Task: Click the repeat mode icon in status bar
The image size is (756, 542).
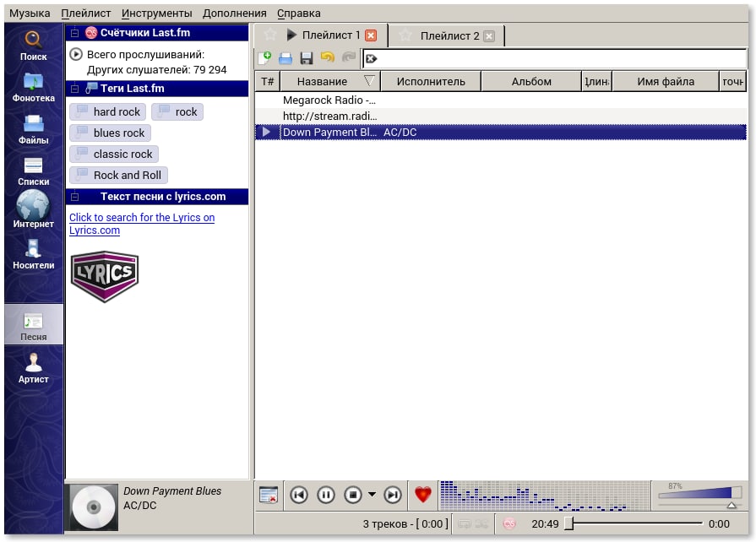Action: pyautogui.click(x=465, y=523)
